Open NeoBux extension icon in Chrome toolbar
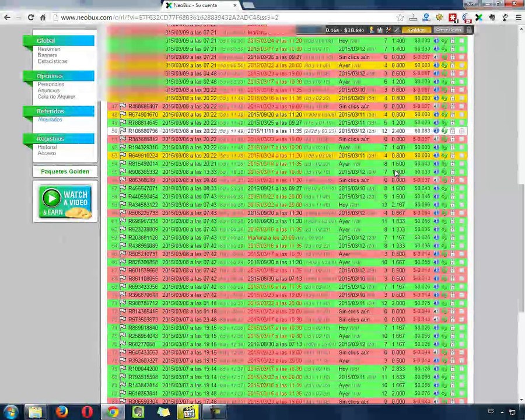525x420 pixels. (x=479, y=17)
